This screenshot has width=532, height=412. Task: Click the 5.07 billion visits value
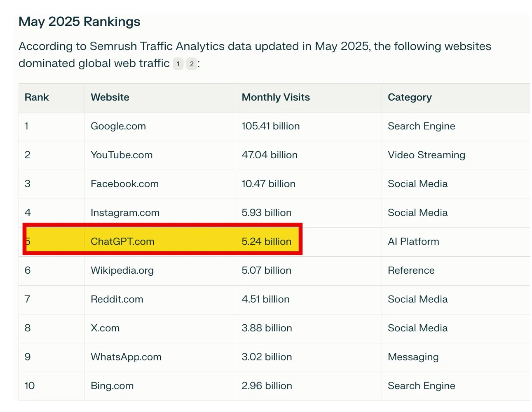(x=267, y=270)
